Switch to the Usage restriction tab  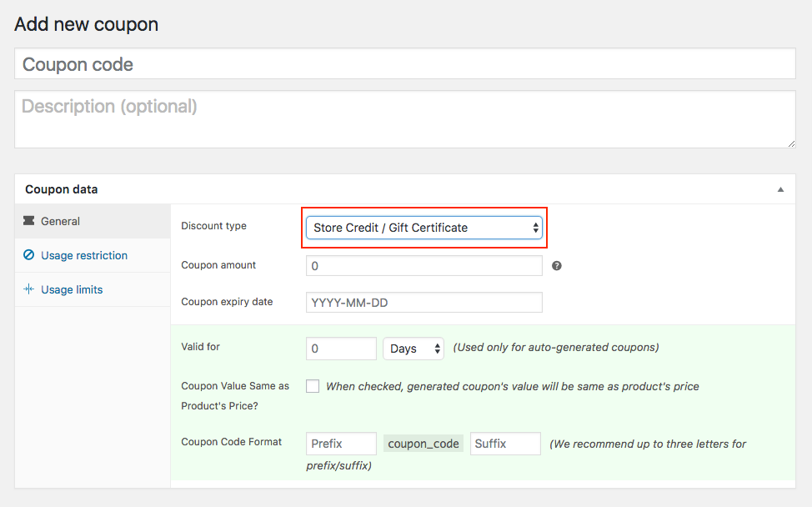pos(84,255)
